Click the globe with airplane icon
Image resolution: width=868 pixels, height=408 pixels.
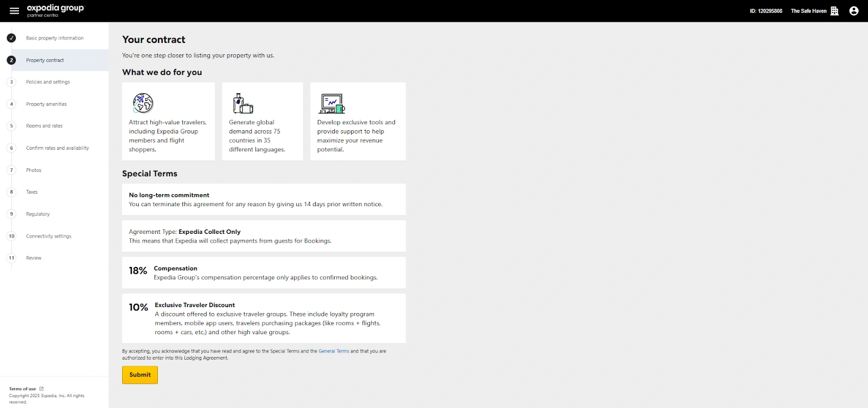click(143, 103)
